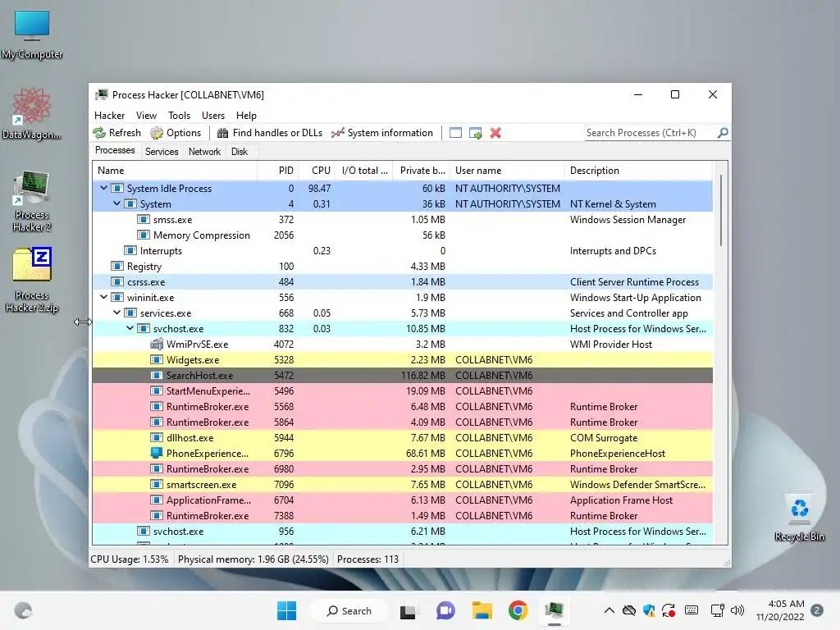Open the Chat app in taskbar
840x630 pixels.
coord(445,610)
